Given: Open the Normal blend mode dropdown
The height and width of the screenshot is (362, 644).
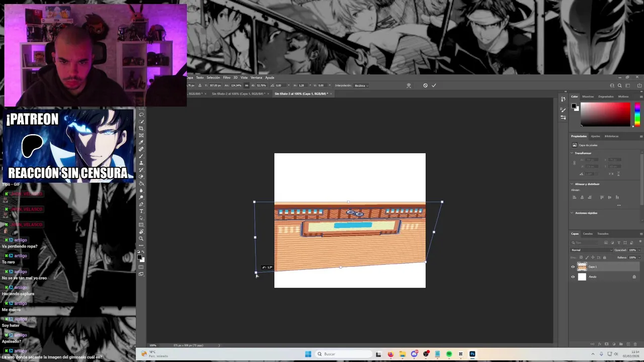Looking at the screenshot, I should click(592, 250).
